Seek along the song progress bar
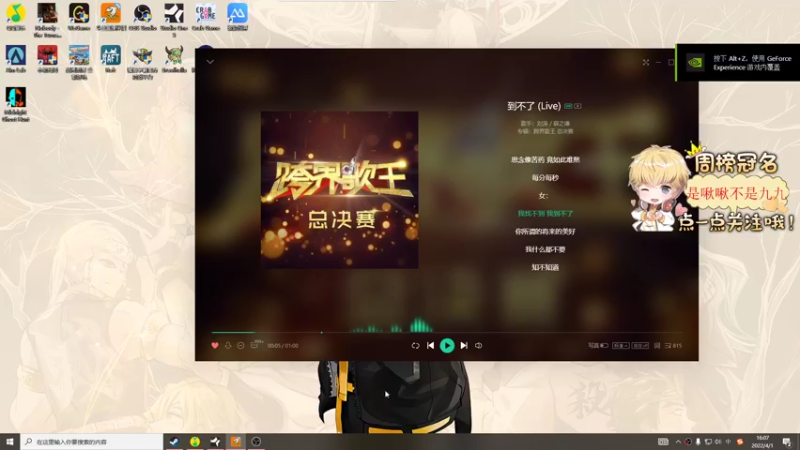 click(446, 332)
